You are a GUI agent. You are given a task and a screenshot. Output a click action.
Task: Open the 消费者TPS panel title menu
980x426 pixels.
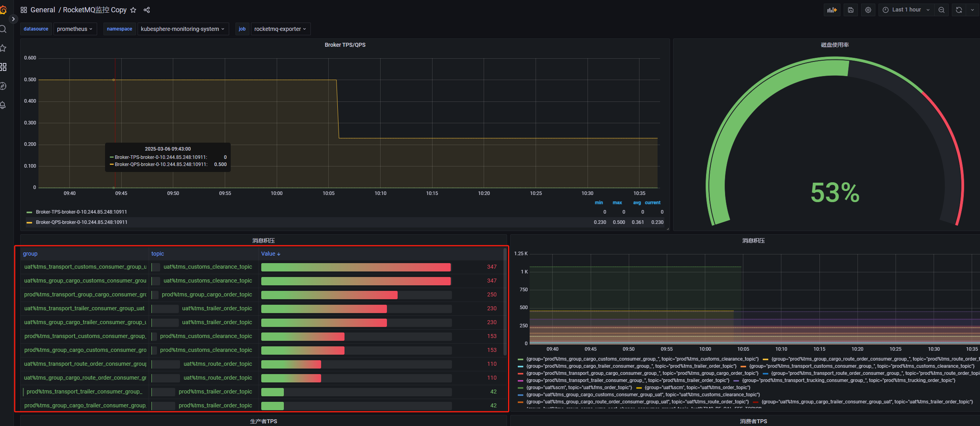753,421
